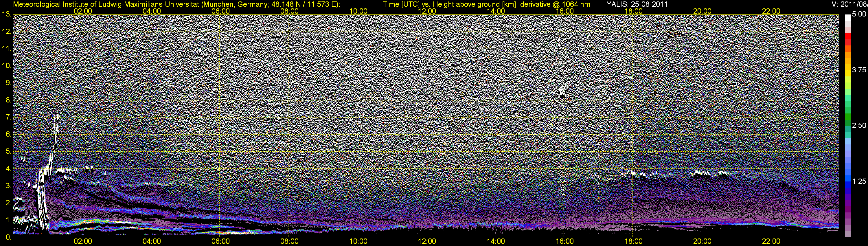Click the 12:00 label on the bottom time axis
This screenshot has width=868, height=246.
pos(427,241)
